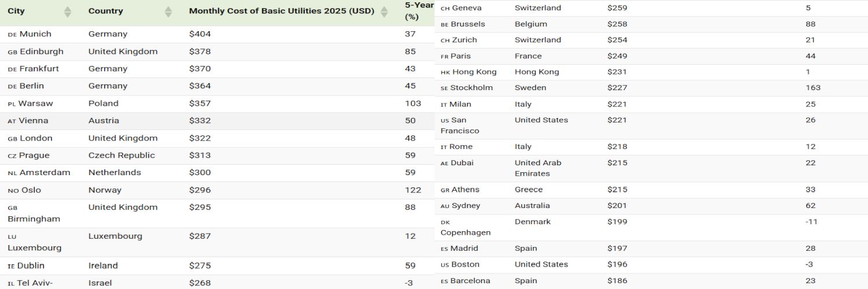Click the 5-Year percent column header
Screen dimensions: 868x289
419,11
